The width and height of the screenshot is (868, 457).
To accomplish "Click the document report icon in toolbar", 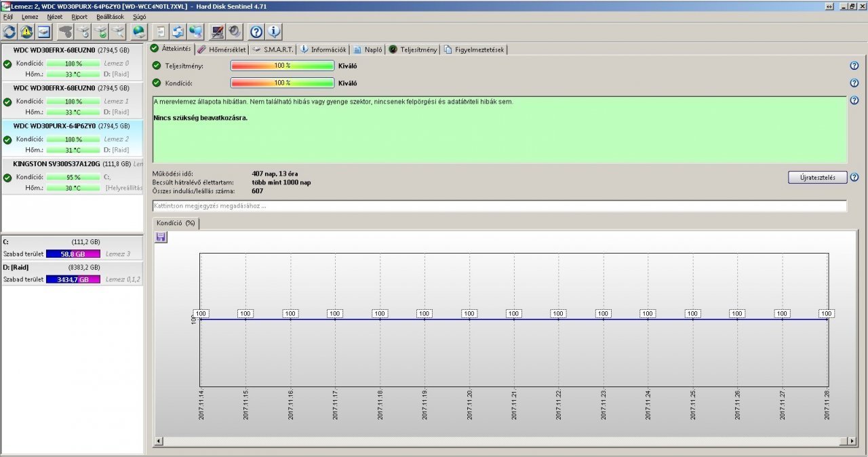I will tap(161, 31).
